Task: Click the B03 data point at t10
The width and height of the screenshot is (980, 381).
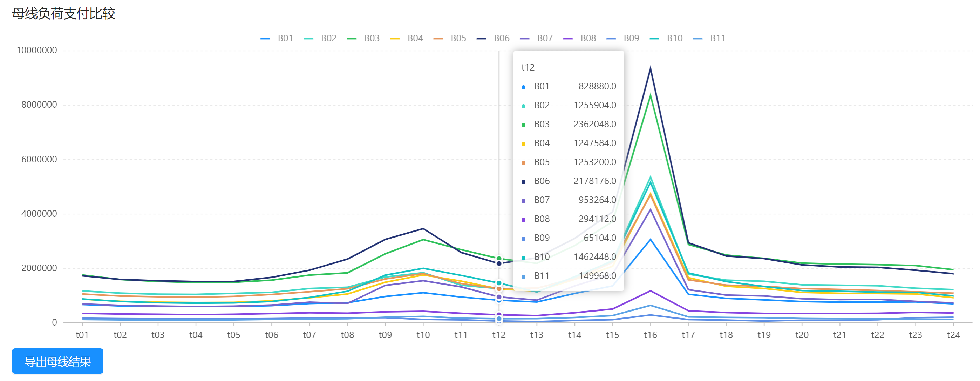Action: [x=423, y=240]
